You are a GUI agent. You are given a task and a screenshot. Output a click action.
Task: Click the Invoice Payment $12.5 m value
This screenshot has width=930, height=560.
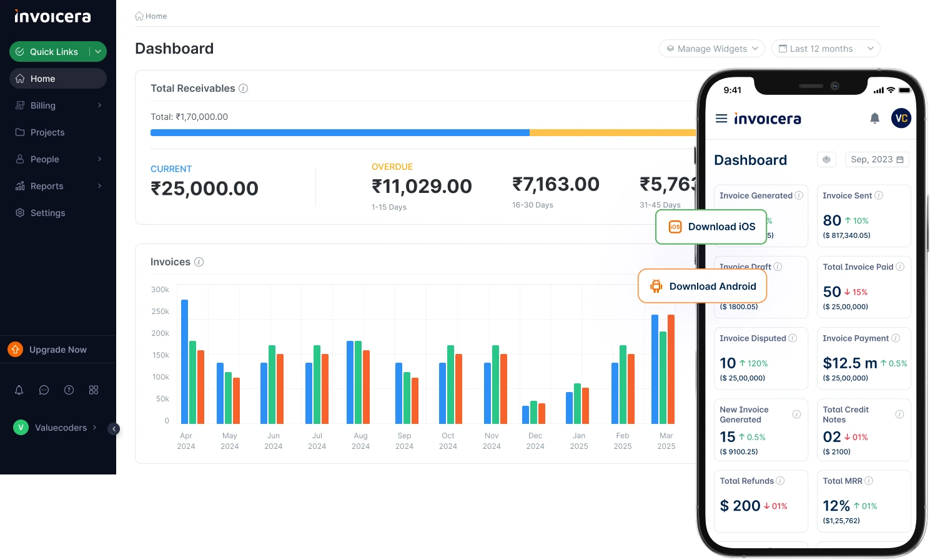pos(850,363)
